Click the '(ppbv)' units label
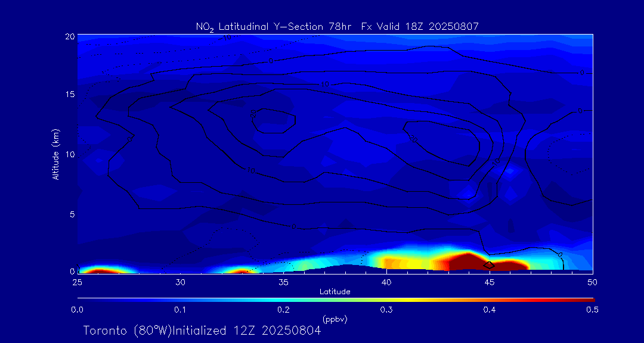The image size is (644, 343). coord(335,319)
